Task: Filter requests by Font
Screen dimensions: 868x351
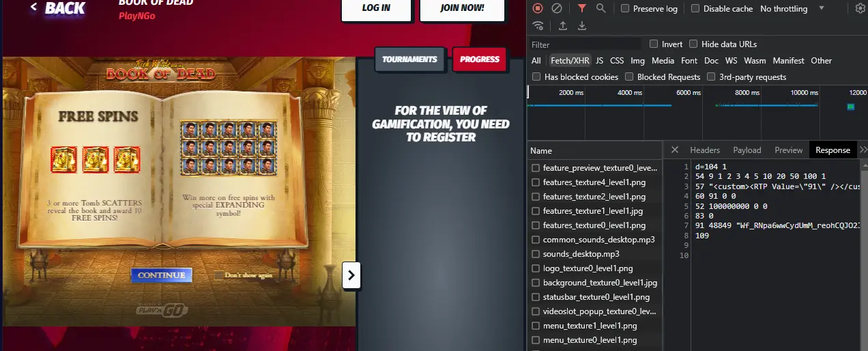Action: 689,60
